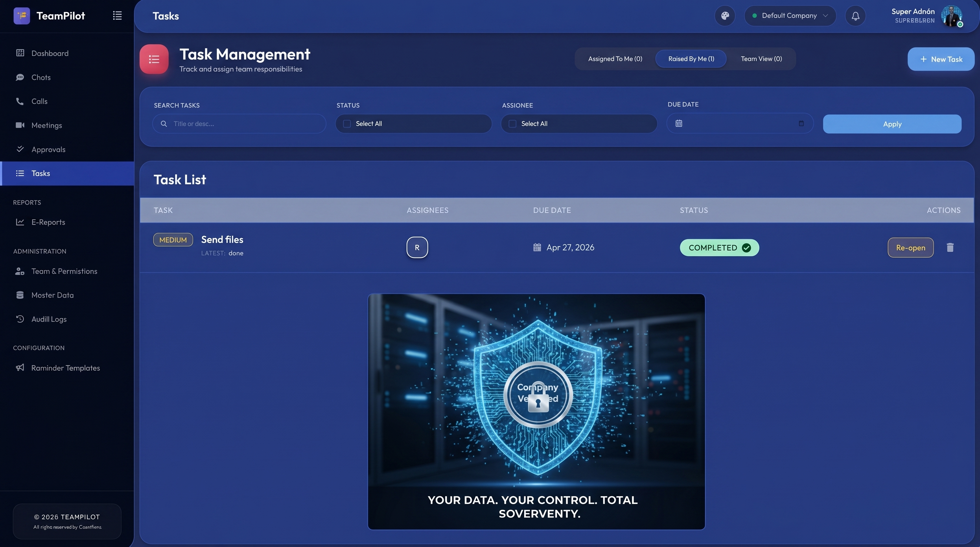
Task: Focus the Due Date input field
Action: coord(740,123)
